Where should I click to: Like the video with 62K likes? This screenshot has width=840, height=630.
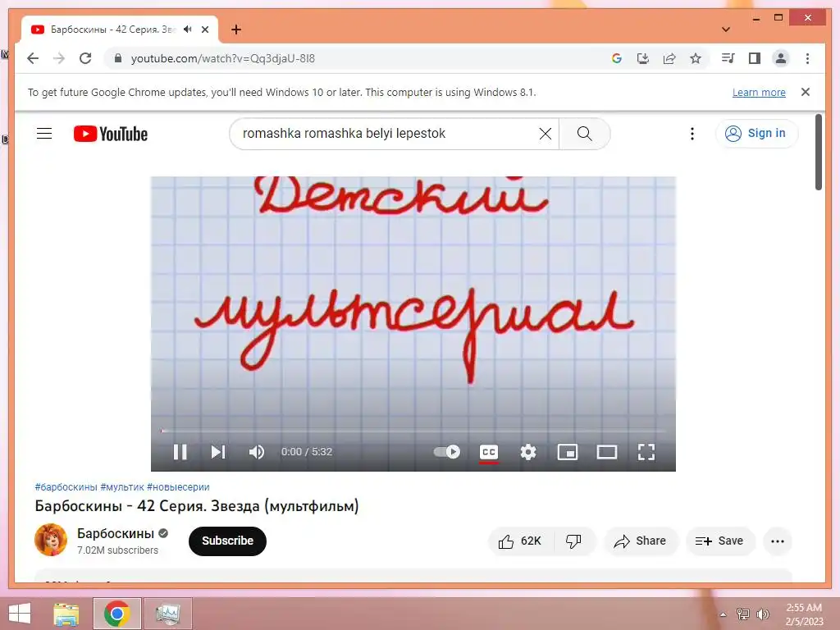519,541
